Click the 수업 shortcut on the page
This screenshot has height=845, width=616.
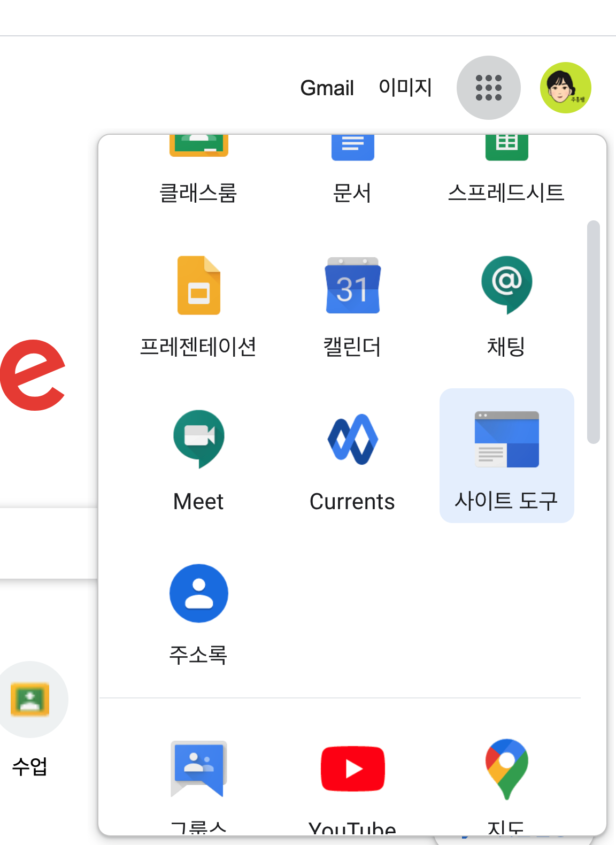30,719
